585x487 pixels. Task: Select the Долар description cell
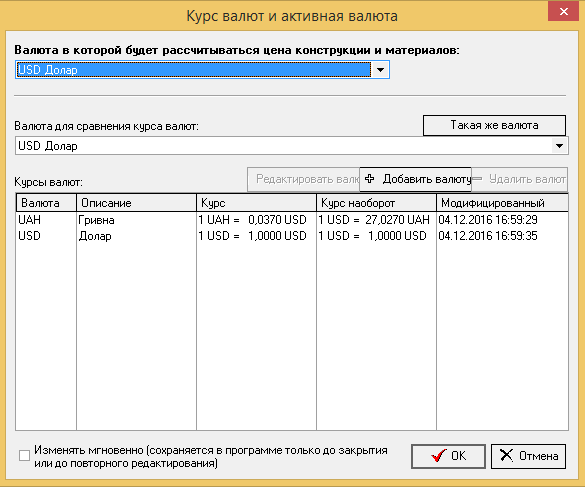95,236
